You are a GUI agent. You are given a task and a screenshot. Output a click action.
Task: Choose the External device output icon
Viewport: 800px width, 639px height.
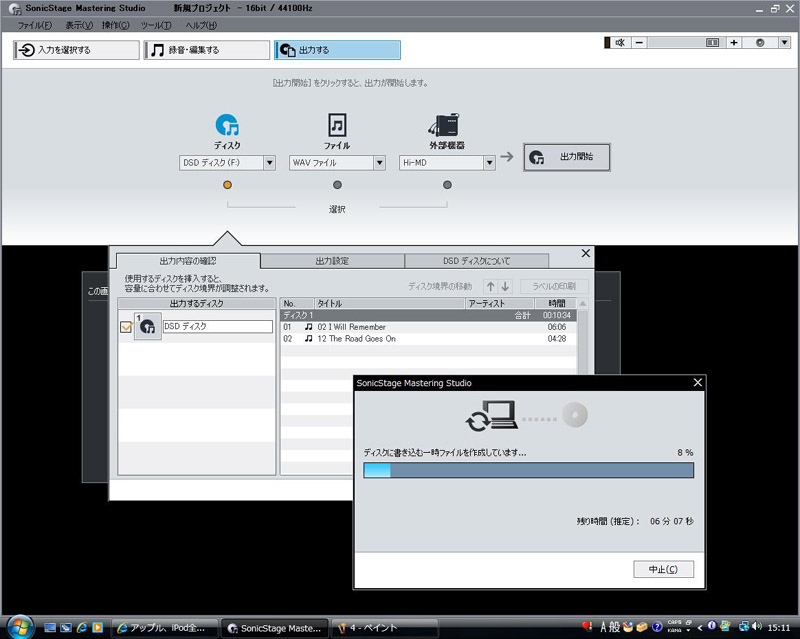click(446, 125)
